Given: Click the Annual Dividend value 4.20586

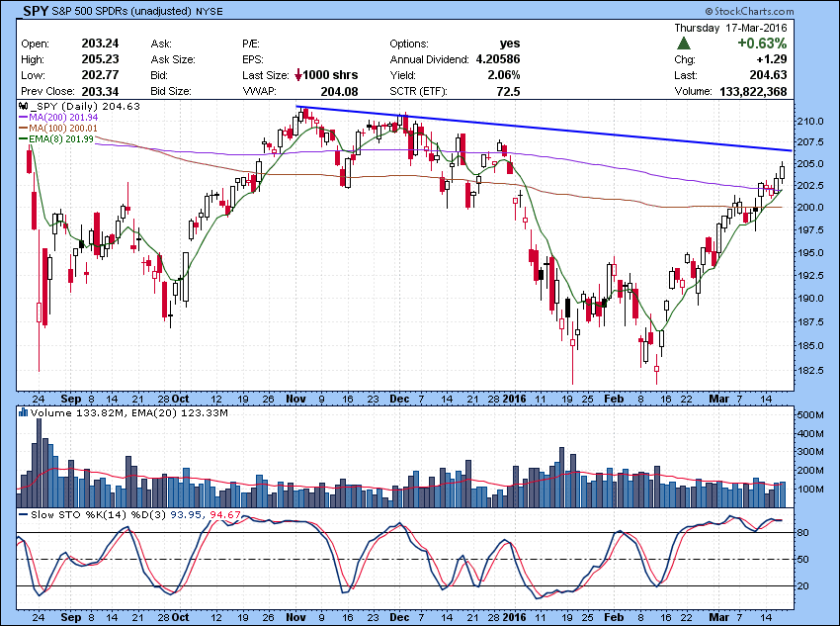Looking at the screenshot, I should pyautogui.click(x=498, y=59).
